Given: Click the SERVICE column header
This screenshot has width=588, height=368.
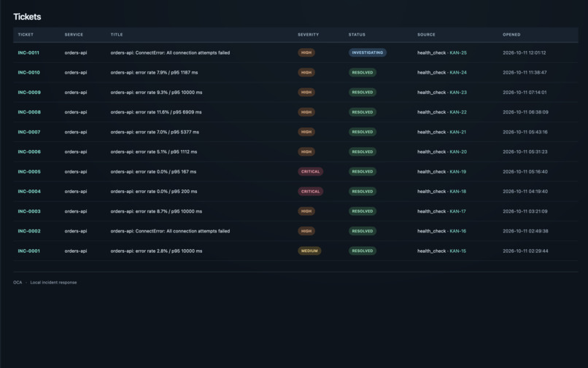Looking at the screenshot, I should [x=74, y=34].
